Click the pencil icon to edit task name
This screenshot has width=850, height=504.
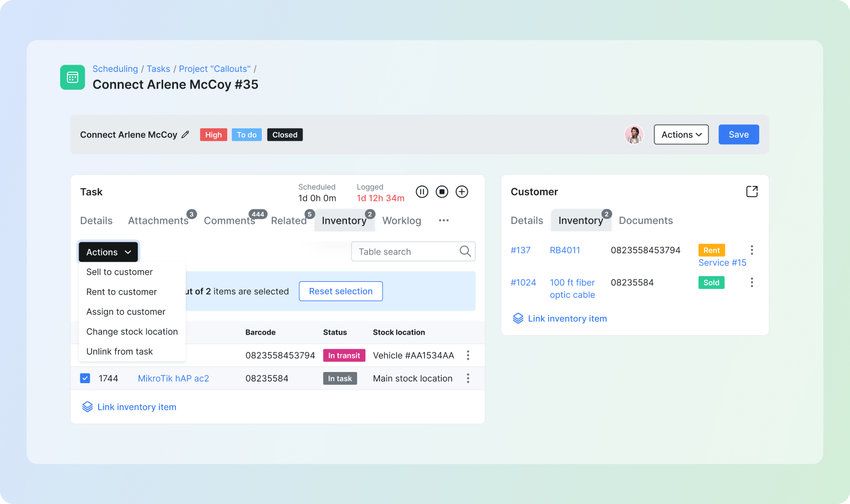[x=185, y=134]
